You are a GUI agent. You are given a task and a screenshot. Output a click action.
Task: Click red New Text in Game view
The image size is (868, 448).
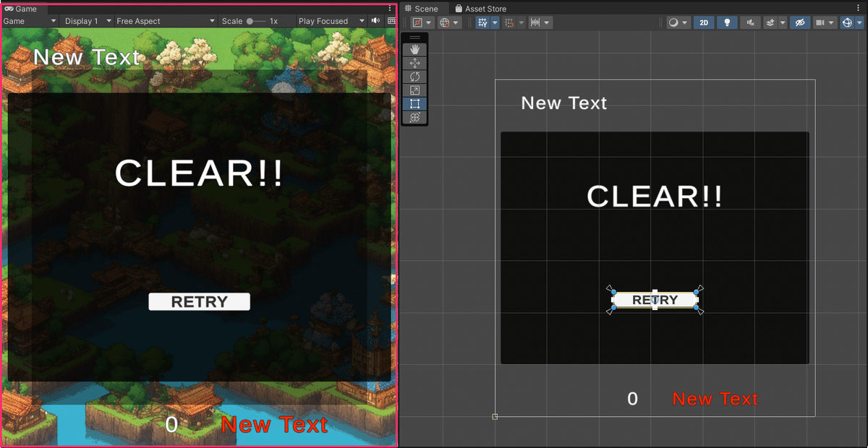275,425
